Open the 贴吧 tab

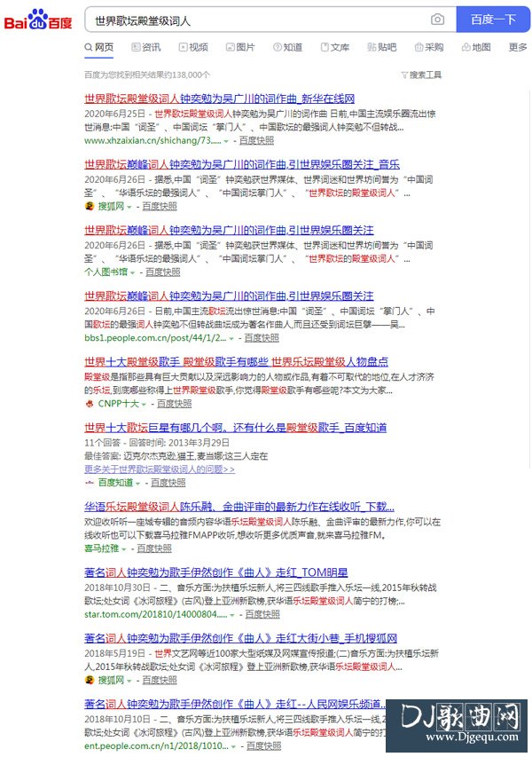(382, 47)
